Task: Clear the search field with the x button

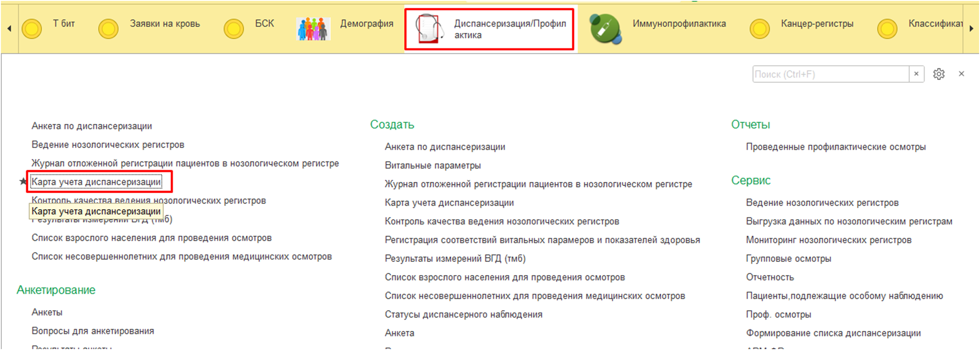Action: 916,74
